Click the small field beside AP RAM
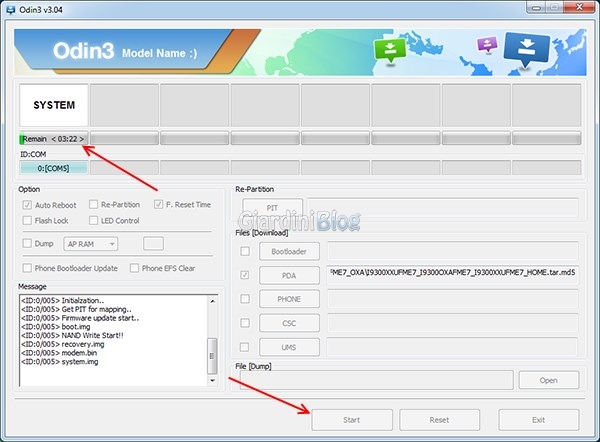Screen dimensions: 600x442 153,244
